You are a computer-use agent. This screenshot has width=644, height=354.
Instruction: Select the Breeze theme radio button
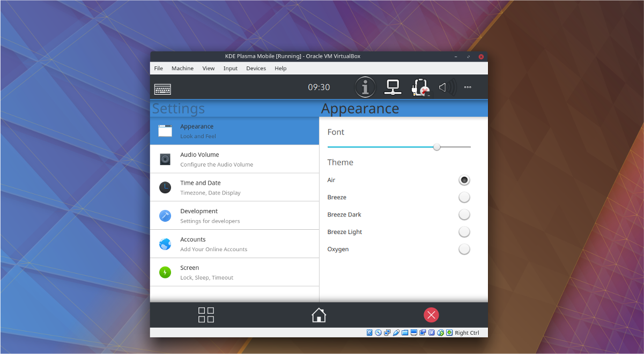click(x=464, y=197)
